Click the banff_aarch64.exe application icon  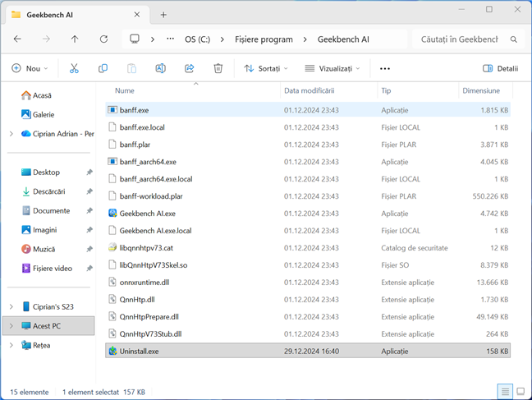point(112,162)
